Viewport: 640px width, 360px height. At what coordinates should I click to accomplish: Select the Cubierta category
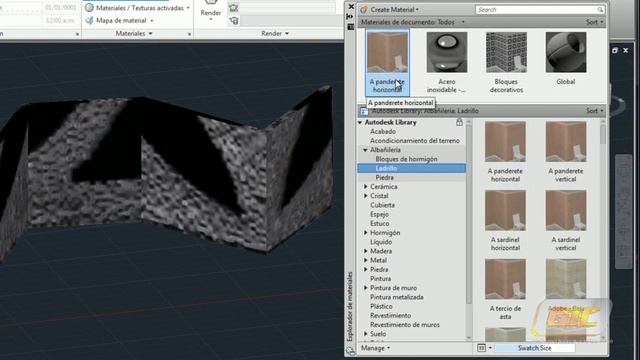[x=382, y=205]
